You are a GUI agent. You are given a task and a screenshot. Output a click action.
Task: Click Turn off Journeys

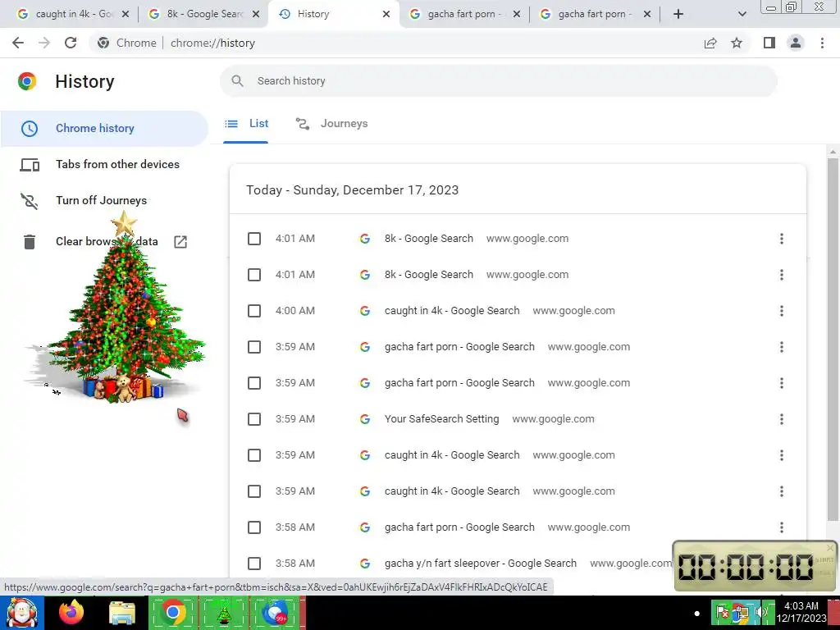click(101, 200)
